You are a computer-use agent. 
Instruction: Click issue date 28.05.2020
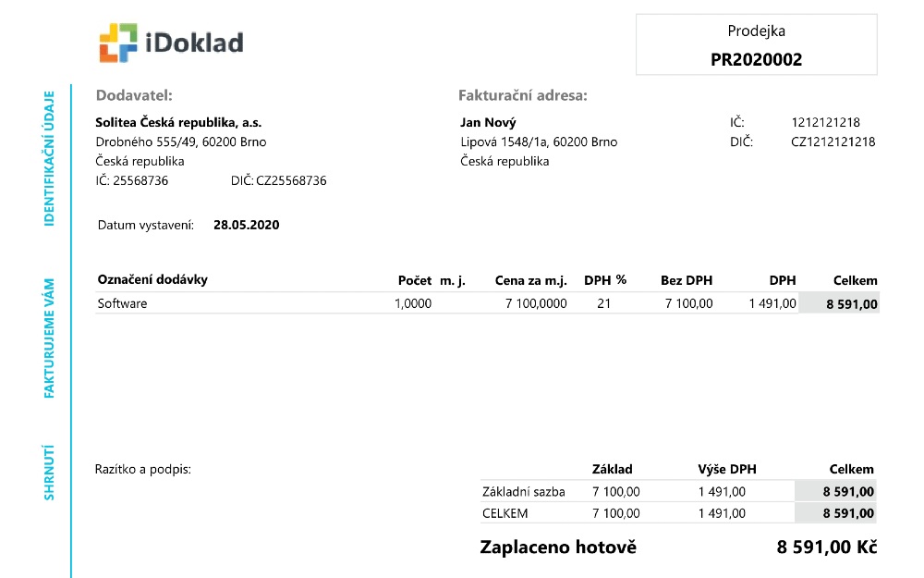pyautogui.click(x=247, y=225)
